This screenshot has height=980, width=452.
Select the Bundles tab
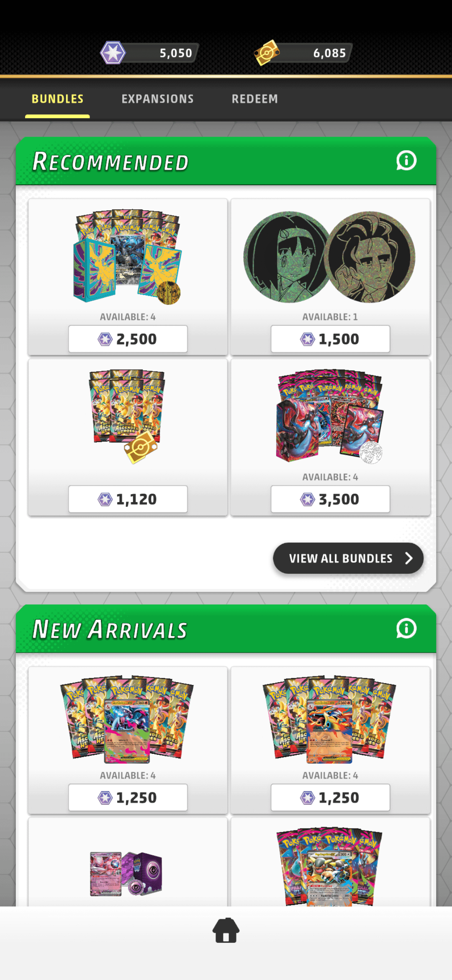tap(58, 99)
